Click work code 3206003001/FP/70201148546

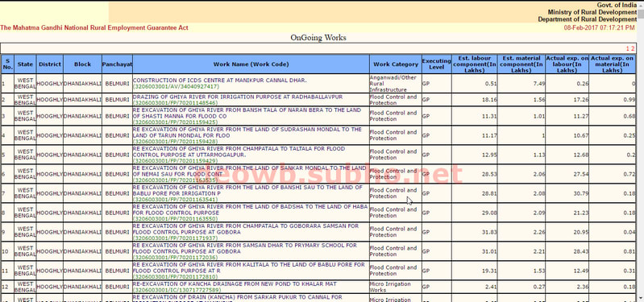(x=177, y=103)
